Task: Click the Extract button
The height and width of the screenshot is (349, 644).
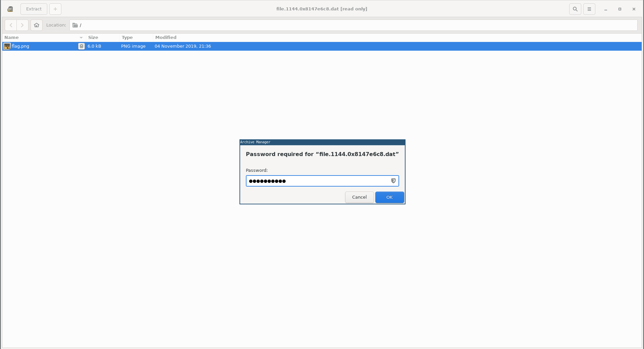Action: [x=34, y=9]
